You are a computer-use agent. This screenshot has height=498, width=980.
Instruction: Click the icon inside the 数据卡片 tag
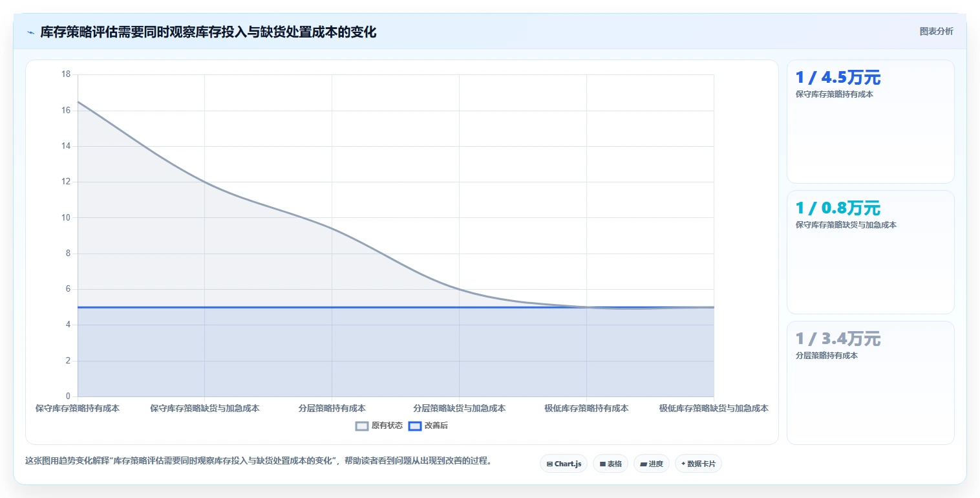pos(683,464)
